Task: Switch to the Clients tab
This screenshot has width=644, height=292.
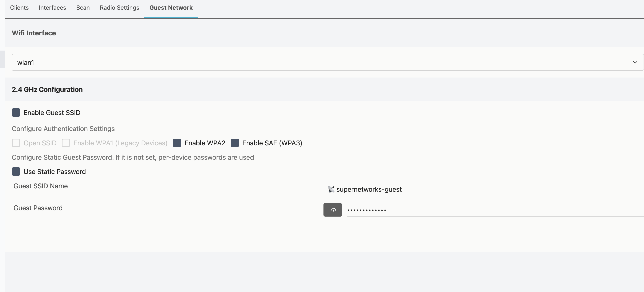Action: point(19,8)
